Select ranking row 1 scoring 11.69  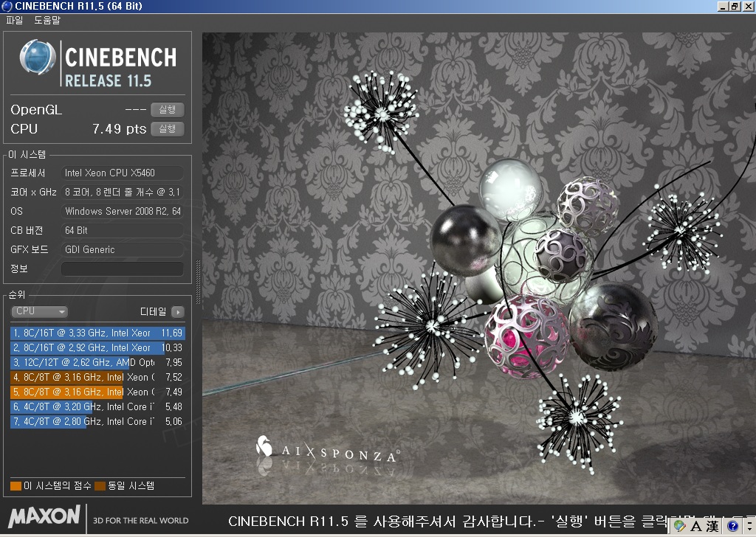[x=98, y=333]
